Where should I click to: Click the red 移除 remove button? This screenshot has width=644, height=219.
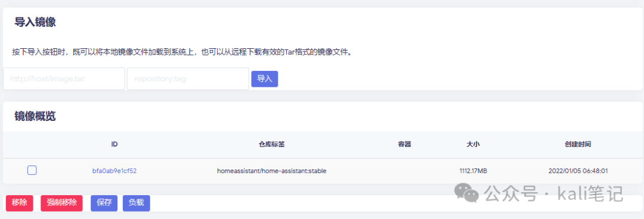[x=19, y=203]
